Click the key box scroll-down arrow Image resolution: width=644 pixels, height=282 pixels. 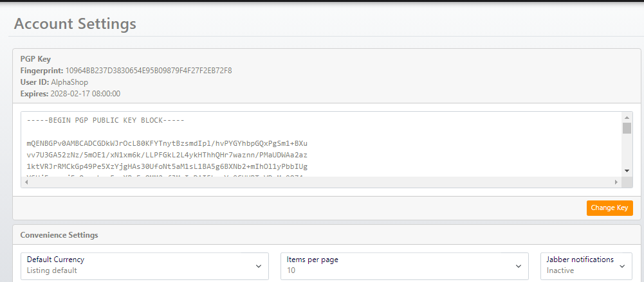click(x=627, y=170)
